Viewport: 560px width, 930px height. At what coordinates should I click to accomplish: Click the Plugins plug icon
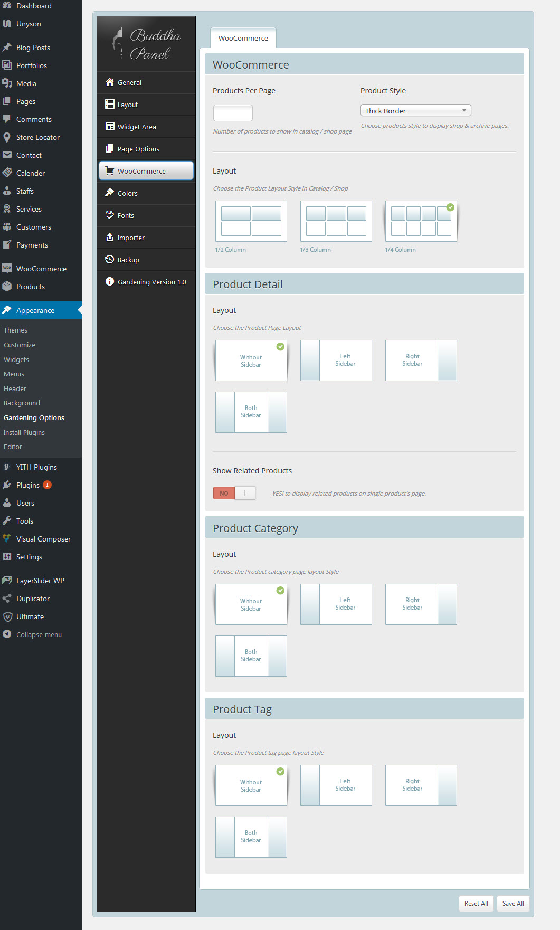[7, 485]
